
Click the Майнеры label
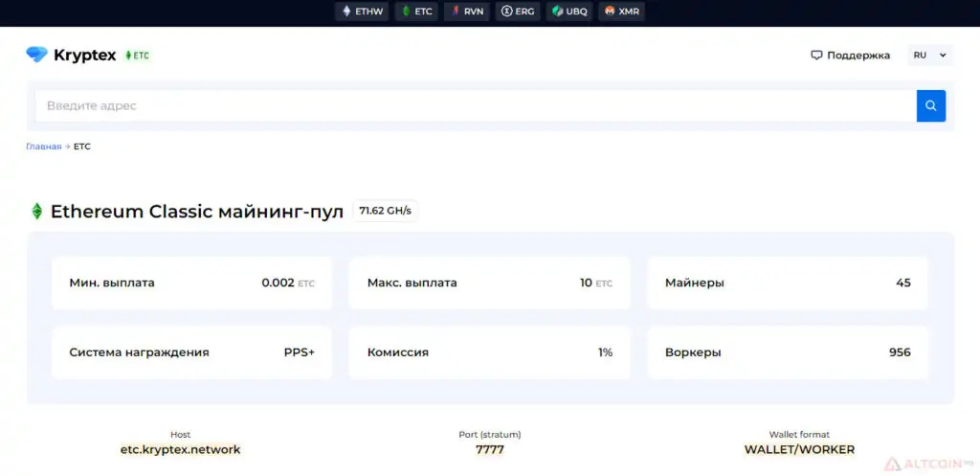point(695,283)
